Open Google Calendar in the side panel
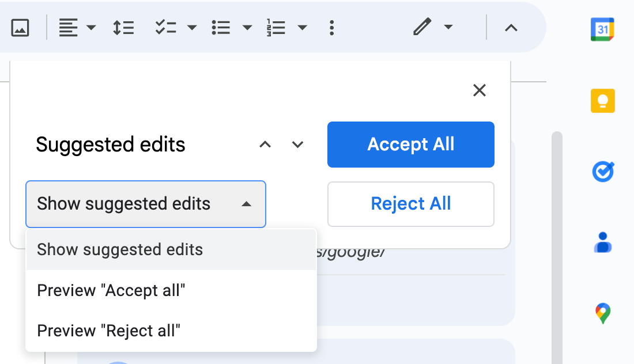 602,29
